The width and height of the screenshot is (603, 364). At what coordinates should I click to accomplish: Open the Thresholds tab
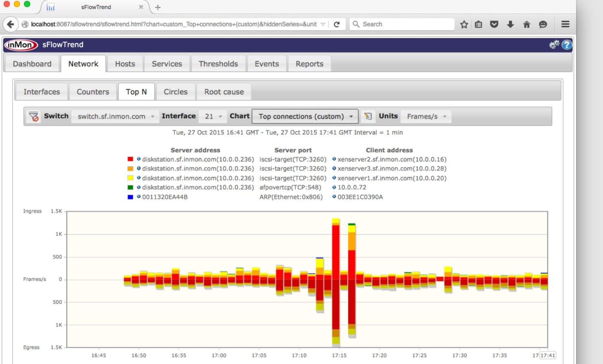point(218,64)
